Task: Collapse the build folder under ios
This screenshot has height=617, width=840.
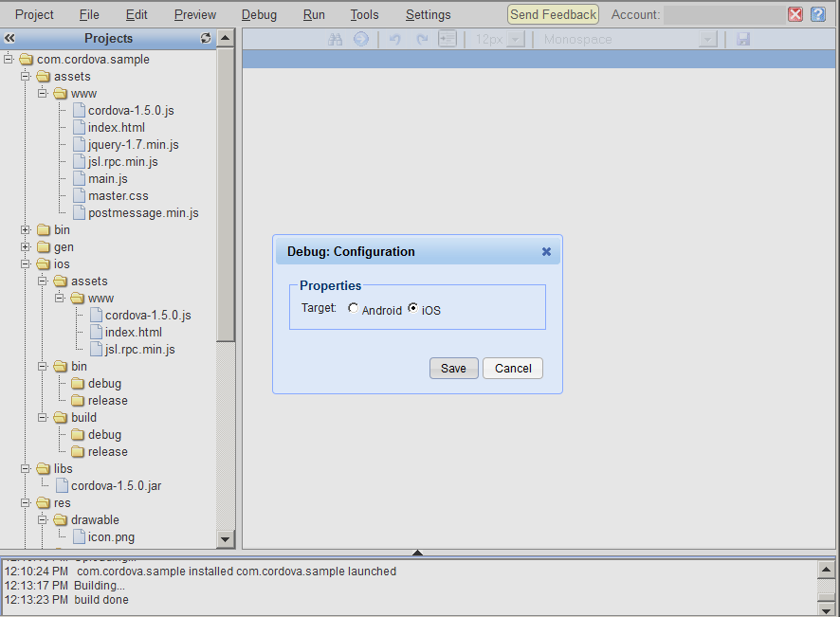Action: (x=43, y=418)
